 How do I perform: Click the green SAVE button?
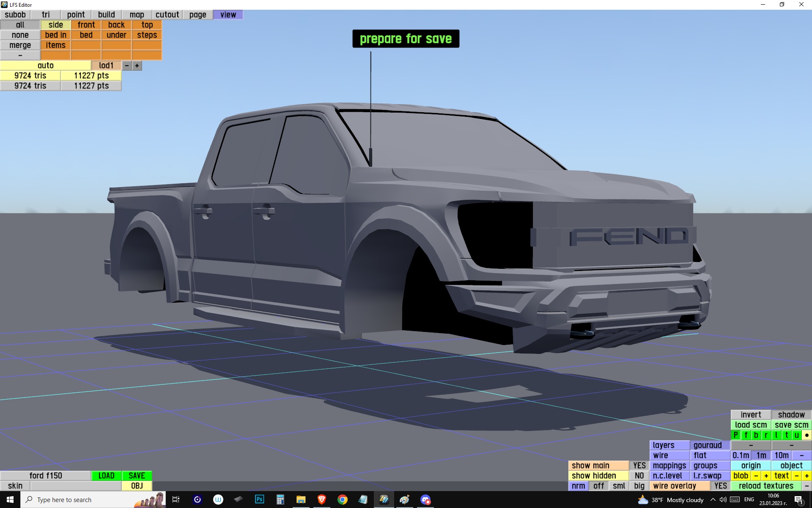(137, 476)
